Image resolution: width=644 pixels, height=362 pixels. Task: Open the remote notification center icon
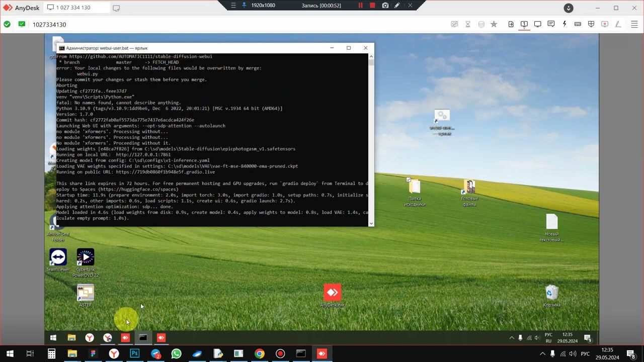click(587, 338)
